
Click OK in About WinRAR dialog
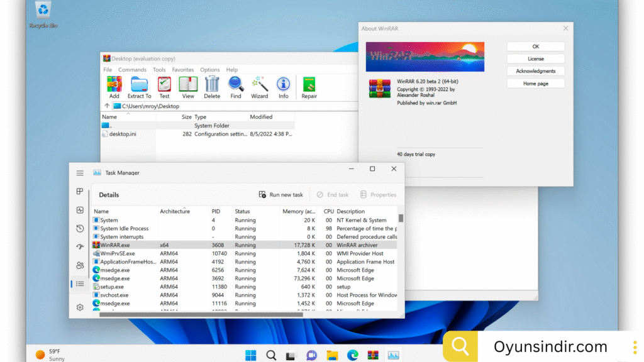[535, 47]
